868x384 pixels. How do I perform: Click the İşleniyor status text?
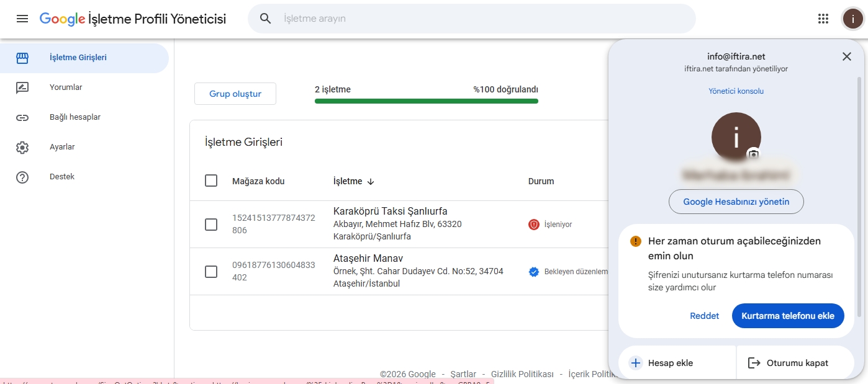tap(558, 225)
